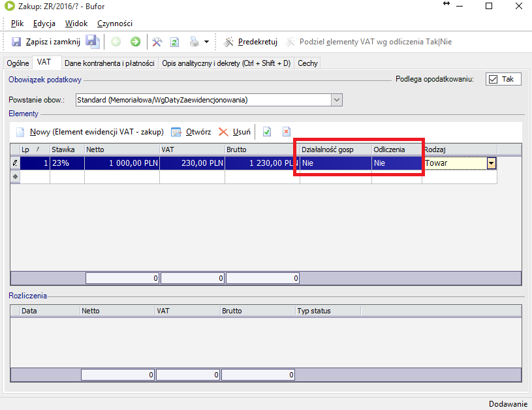Go to next record green arrow
The image size is (532, 410).
tap(135, 42)
